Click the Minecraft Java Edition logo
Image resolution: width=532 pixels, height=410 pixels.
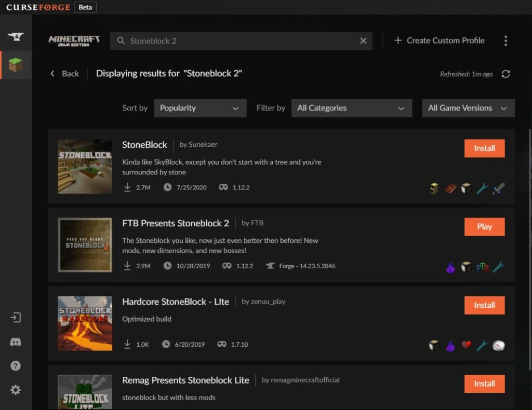click(74, 40)
